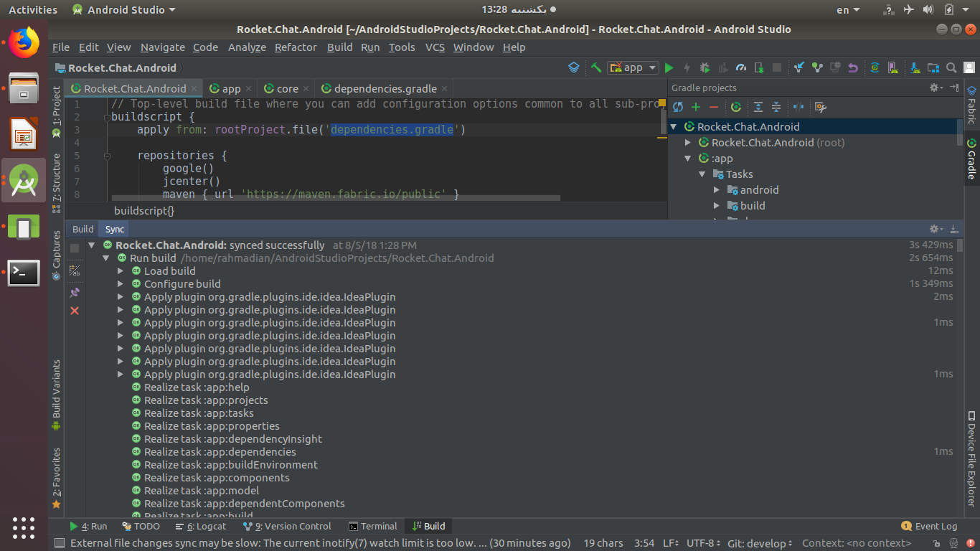The height and width of the screenshot is (551, 980).
Task: Click the Debug app bug icon
Action: 705,67
